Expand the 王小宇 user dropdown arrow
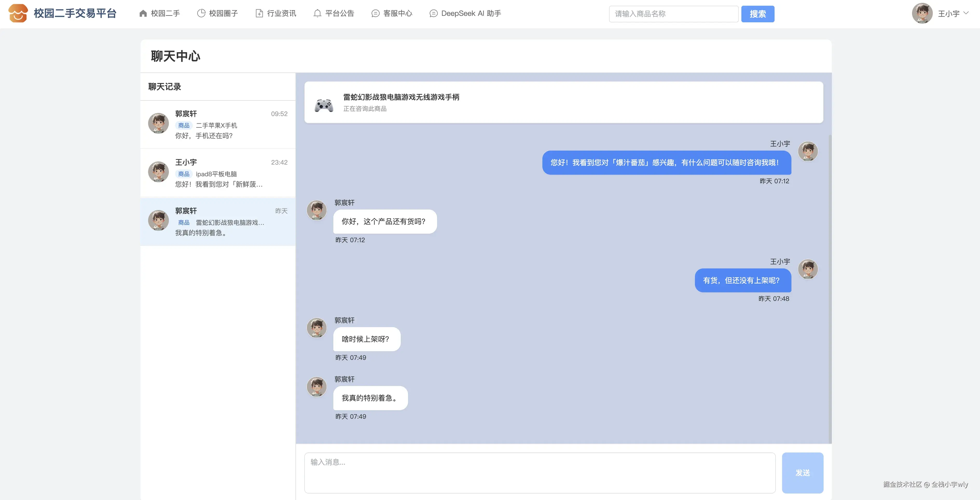This screenshot has width=980, height=500. pos(966,13)
